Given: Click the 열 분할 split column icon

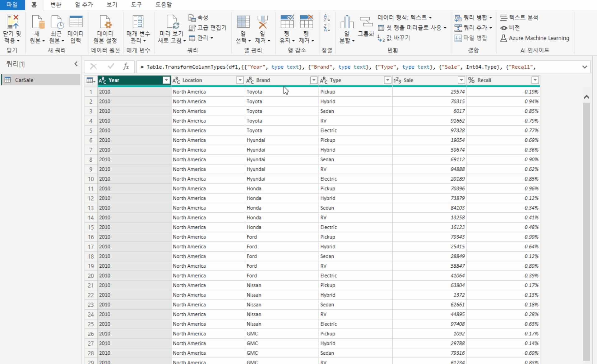Looking at the screenshot, I should 347,22.
